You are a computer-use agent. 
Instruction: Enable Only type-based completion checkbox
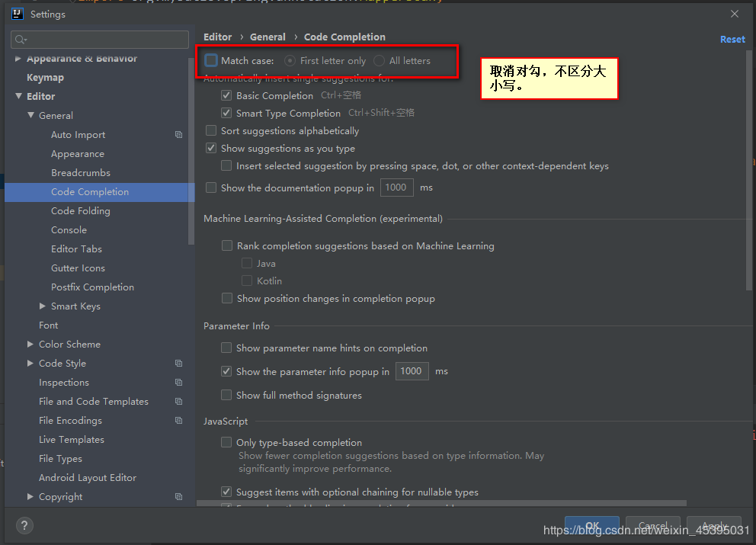[x=226, y=442]
